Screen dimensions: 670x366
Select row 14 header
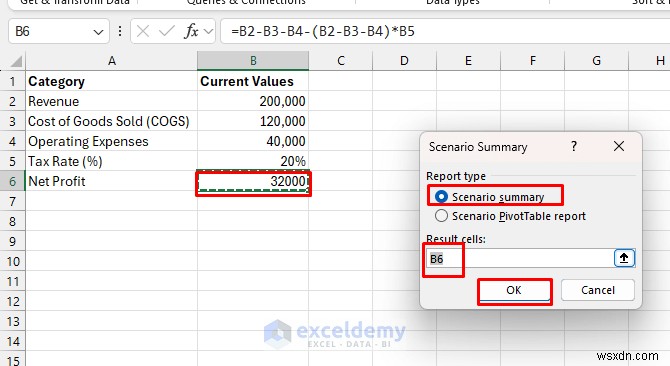click(12, 342)
